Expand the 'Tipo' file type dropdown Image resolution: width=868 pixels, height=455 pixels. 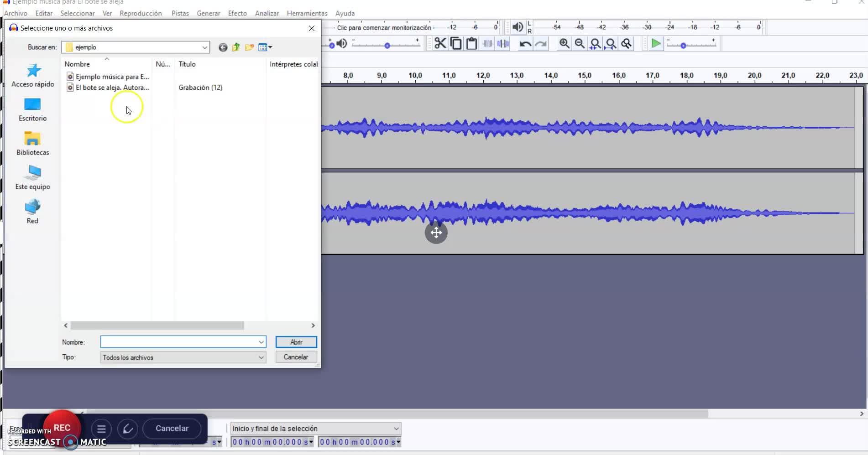click(261, 357)
